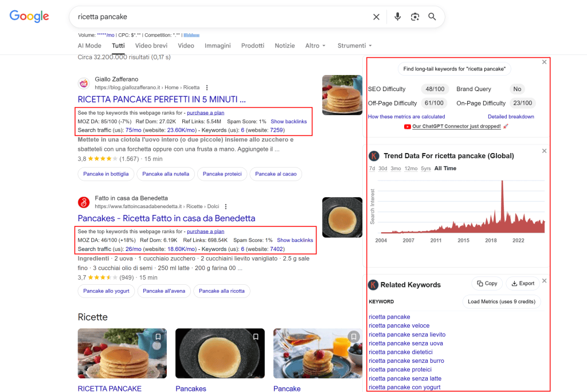The image size is (587, 392).
Task: Open Benedetta pancake in pan thumbnail
Action: [x=342, y=218]
